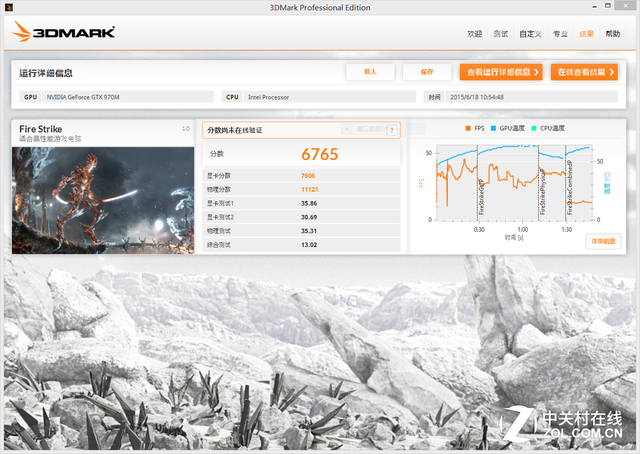Close the 3DMark window

click(626, 5)
